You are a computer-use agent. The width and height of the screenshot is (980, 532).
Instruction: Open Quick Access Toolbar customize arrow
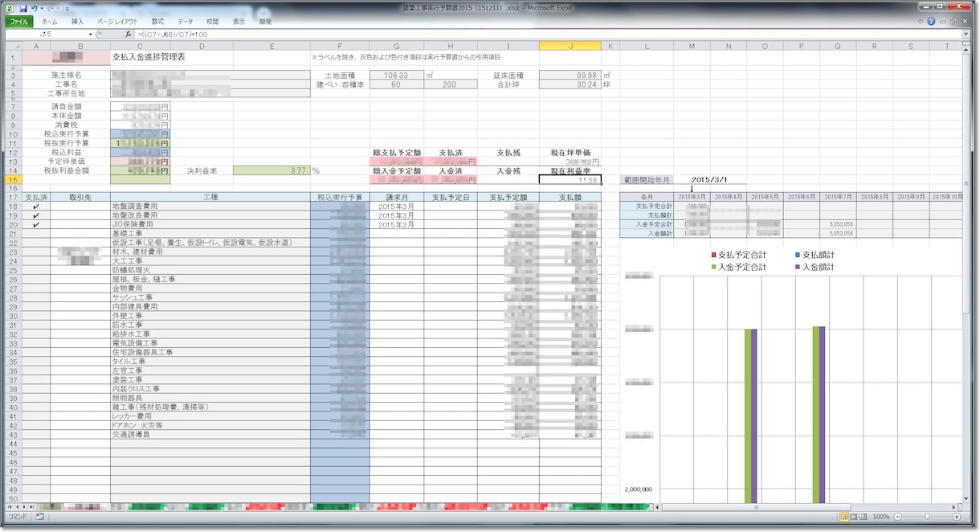[x=66, y=8]
